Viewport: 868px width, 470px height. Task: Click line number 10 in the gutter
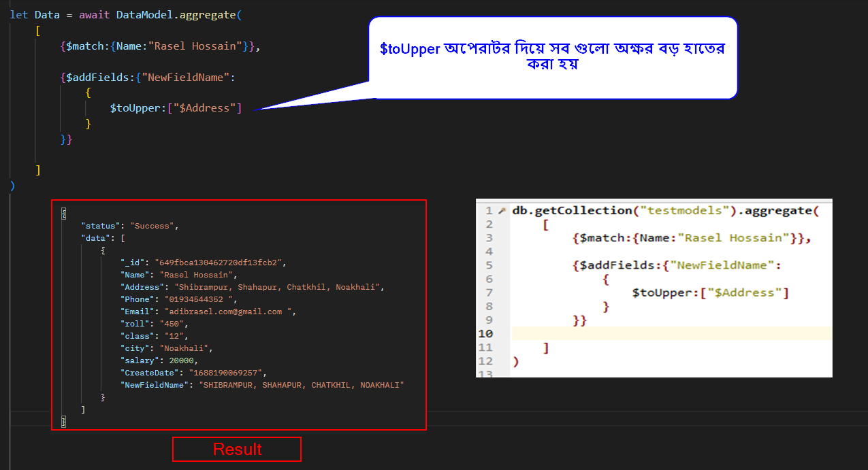click(x=486, y=333)
